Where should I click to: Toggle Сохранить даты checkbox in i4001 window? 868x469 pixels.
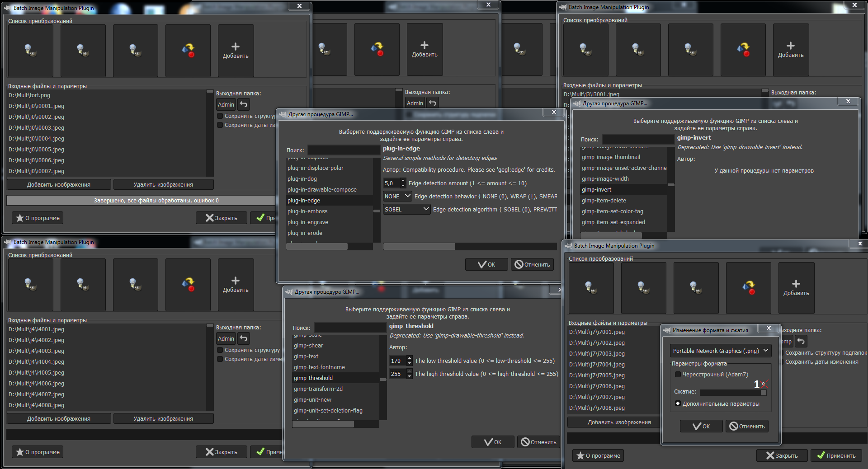220,359
